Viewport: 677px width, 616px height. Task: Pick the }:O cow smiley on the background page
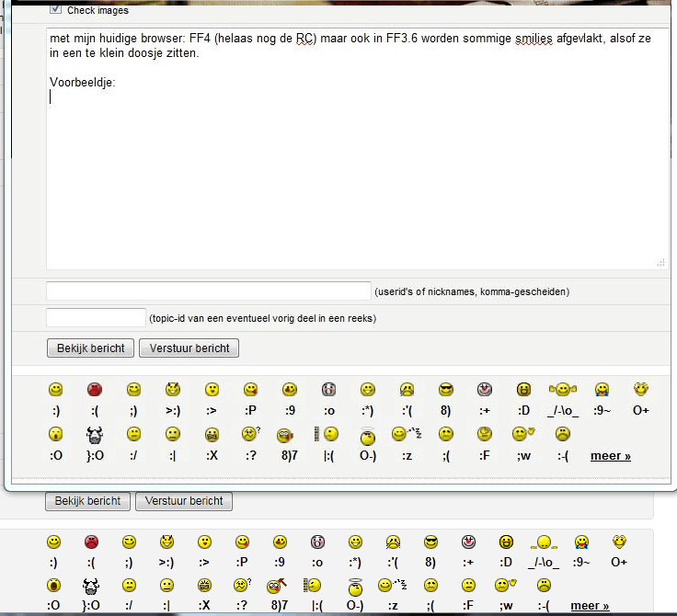(x=91, y=587)
